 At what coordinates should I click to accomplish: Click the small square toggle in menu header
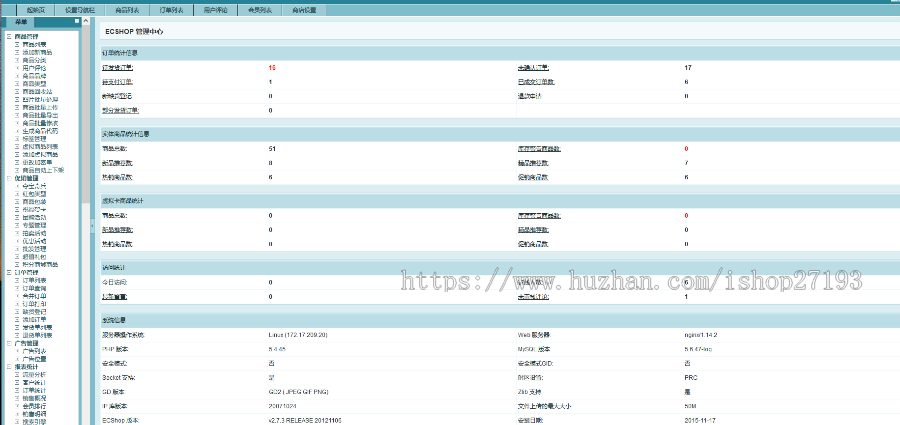pyautogui.click(x=77, y=21)
